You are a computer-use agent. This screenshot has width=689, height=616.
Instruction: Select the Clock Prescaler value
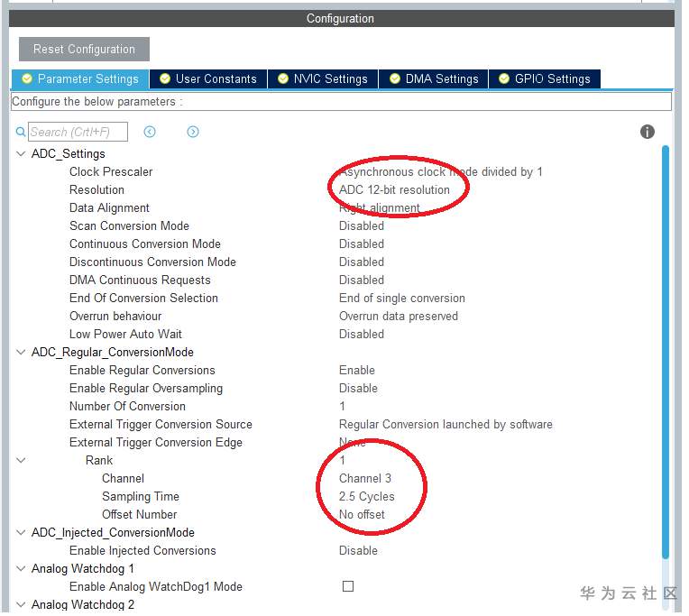click(441, 171)
